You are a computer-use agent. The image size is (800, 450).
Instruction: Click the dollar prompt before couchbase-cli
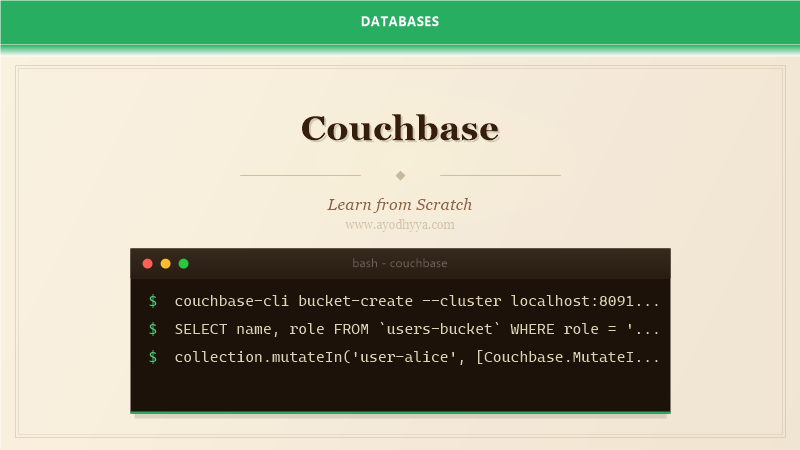tap(153, 301)
